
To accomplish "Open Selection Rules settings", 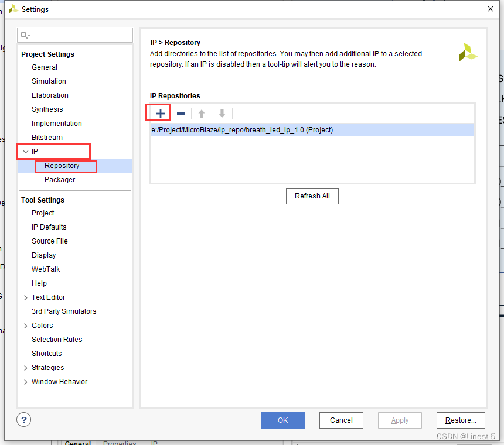I will tap(57, 340).
